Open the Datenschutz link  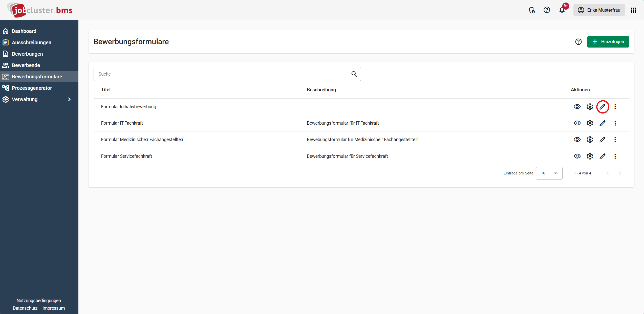(x=25, y=308)
